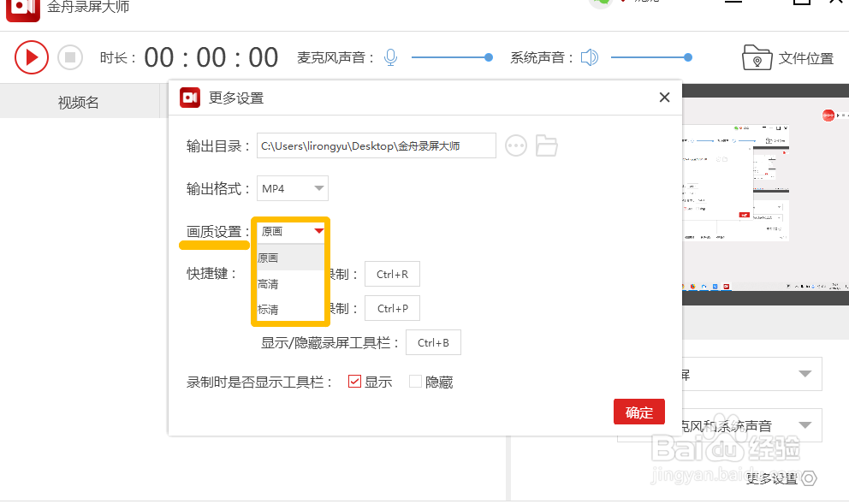Expand the audio source dropdown behind dialog
This screenshot has height=504, width=849.
click(x=804, y=425)
